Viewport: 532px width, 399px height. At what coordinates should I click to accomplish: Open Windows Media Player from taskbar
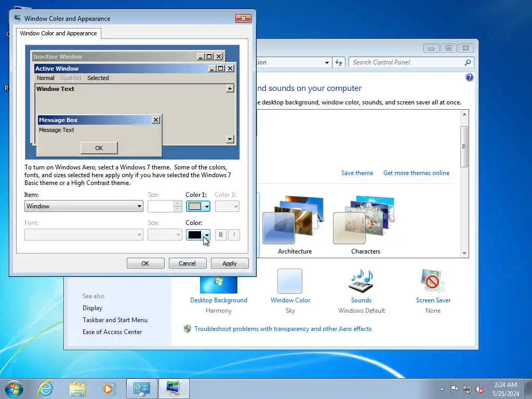tap(108, 389)
